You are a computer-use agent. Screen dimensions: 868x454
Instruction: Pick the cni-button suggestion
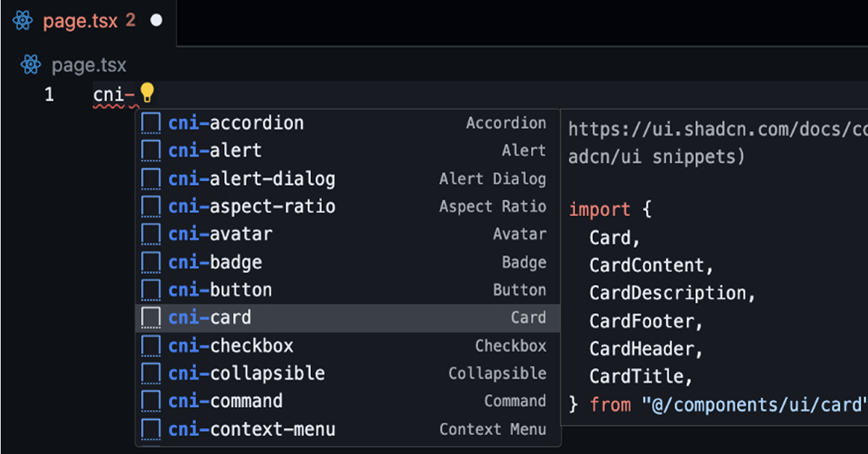pyautogui.click(x=348, y=290)
